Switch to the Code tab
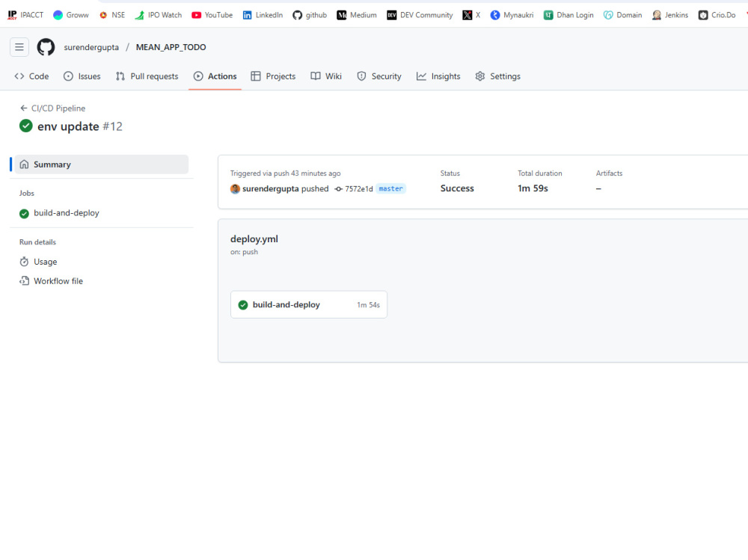This screenshot has width=748, height=560. coord(32,76)
